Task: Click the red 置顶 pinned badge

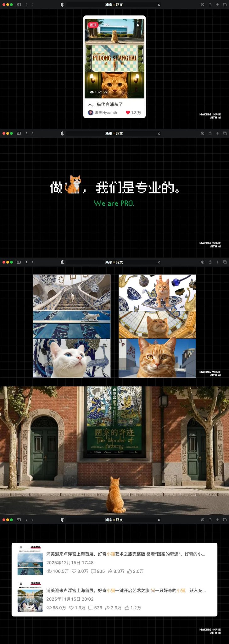Action: (x=93, y=25)
